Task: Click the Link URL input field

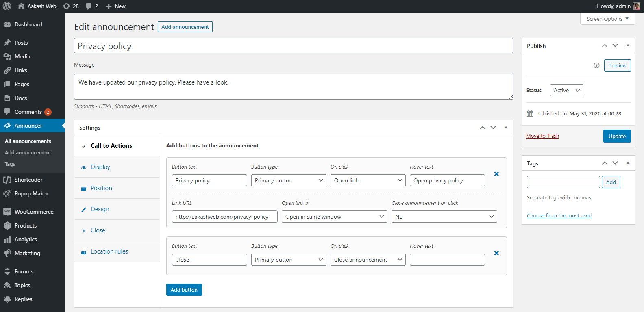Action: [224, 217]
